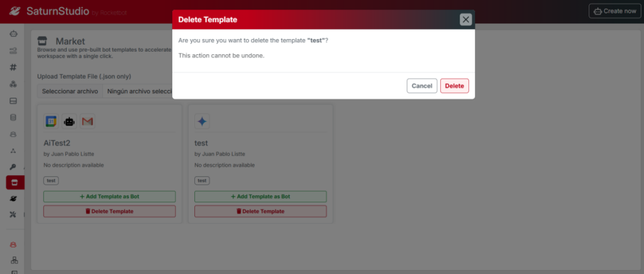
Task: Add the AiTest2 template as bot
Action: [109, 197]
